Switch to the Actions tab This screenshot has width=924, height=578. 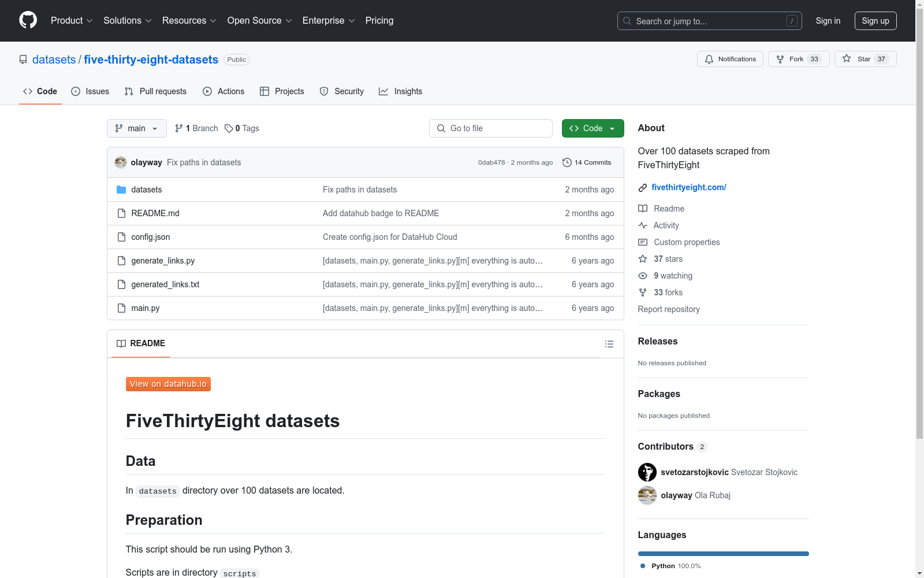pos(223,91)
